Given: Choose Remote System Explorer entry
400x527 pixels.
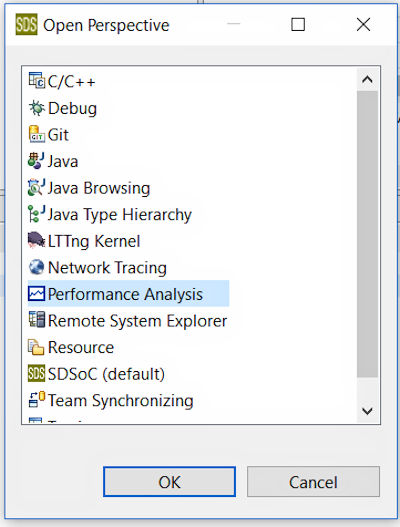Looking at the screenshot, I should pos(137,321).
